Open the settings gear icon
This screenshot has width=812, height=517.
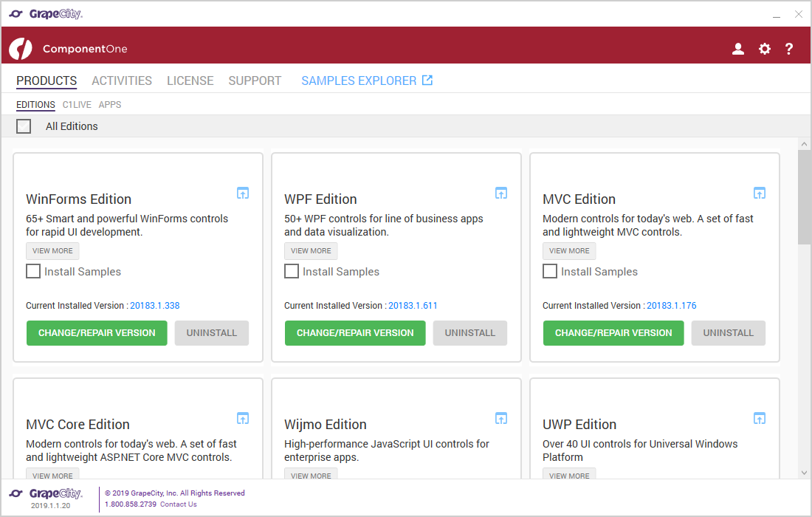pos(764,49)
